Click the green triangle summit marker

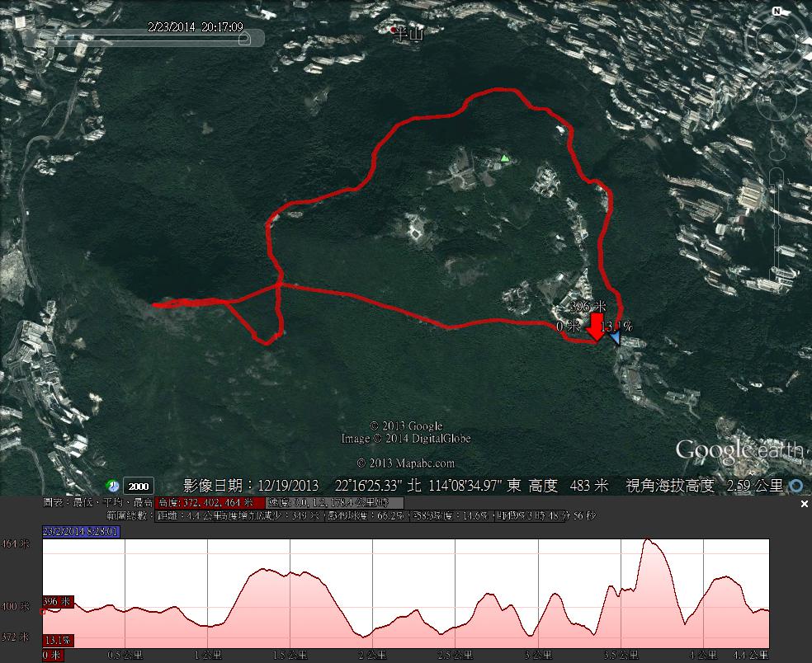tap(504, 158)
